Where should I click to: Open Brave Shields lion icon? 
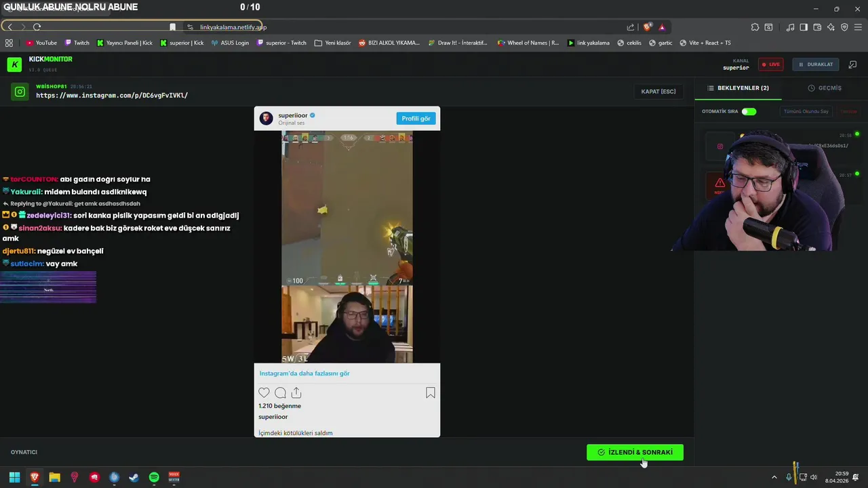pyautogui.click(x=648, y=27)
